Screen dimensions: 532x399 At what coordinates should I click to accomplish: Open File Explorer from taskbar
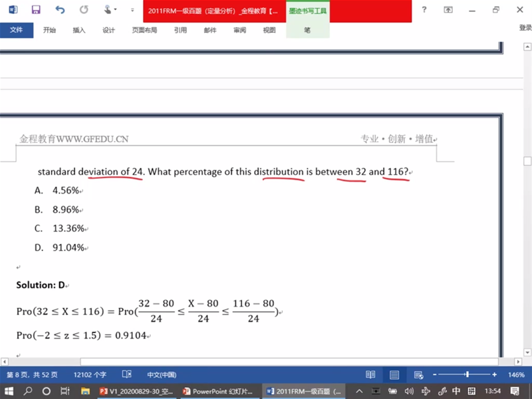pyautogui.click(x=85, y=391)
